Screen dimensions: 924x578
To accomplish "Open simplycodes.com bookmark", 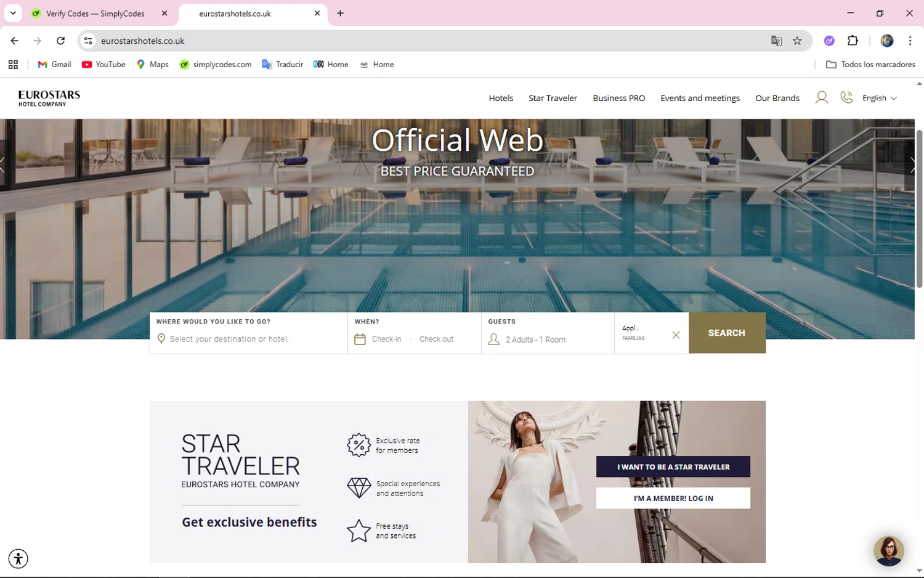I will pos(216,64).
